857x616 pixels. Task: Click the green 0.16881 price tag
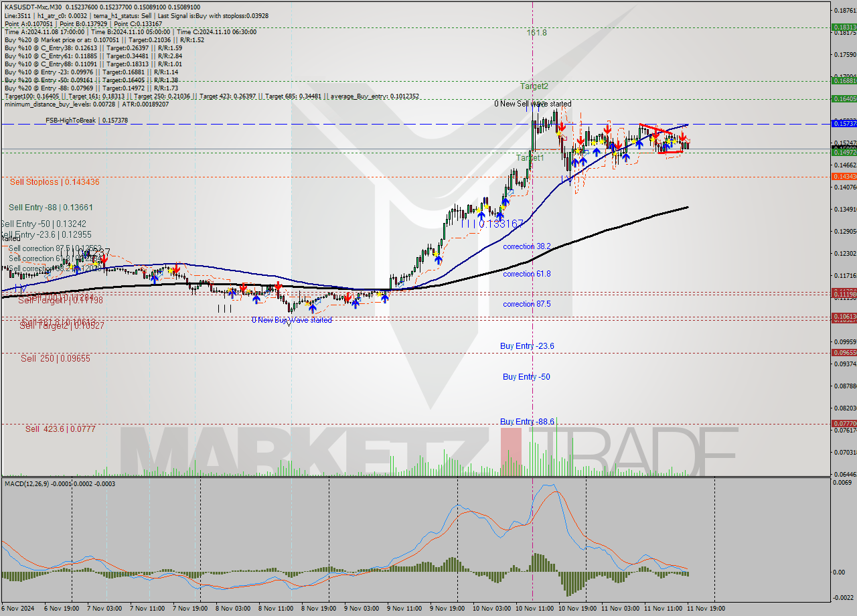tap(843, 80)
